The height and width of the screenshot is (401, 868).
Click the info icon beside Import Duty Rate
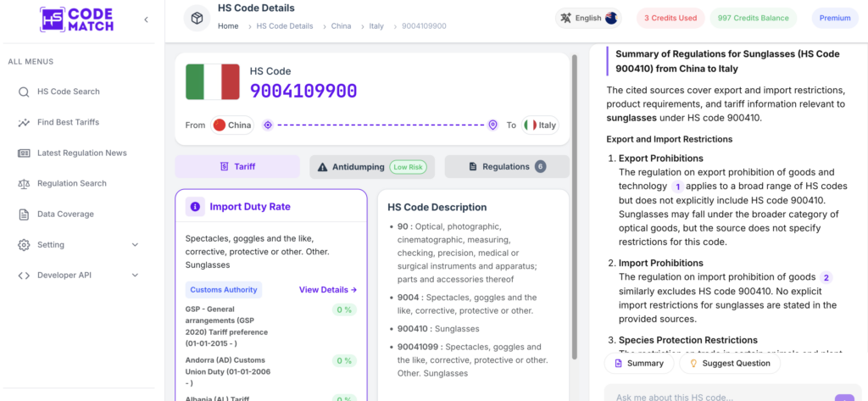pos(195,207)
